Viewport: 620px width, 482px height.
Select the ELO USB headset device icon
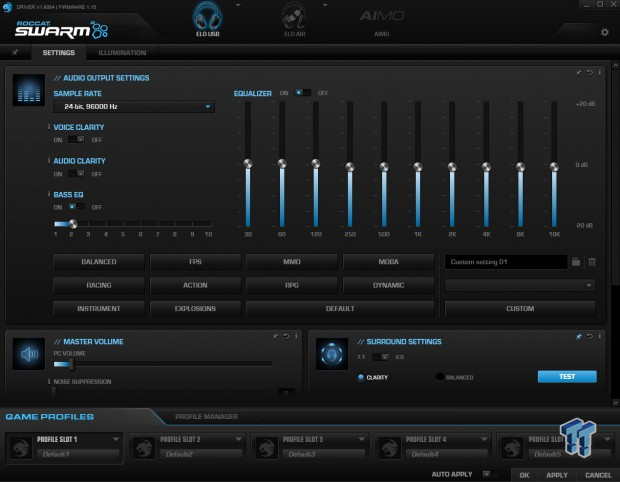coord(207,16)
